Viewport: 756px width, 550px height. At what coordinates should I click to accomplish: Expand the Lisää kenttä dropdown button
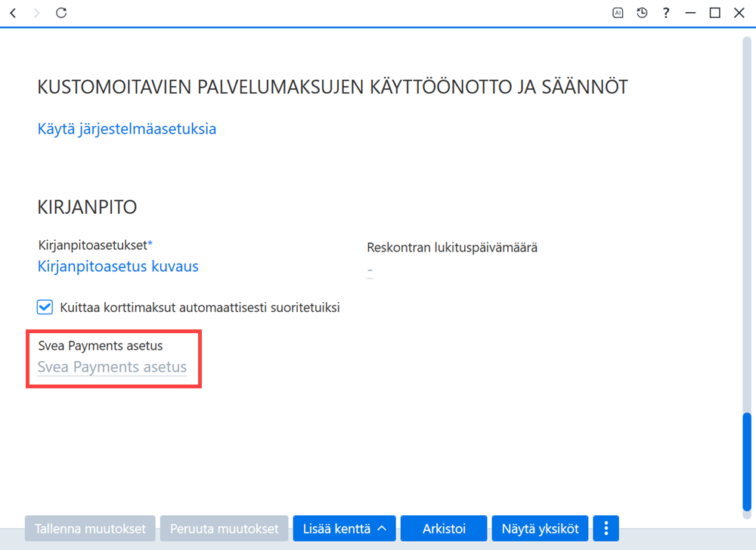(344, 528)
